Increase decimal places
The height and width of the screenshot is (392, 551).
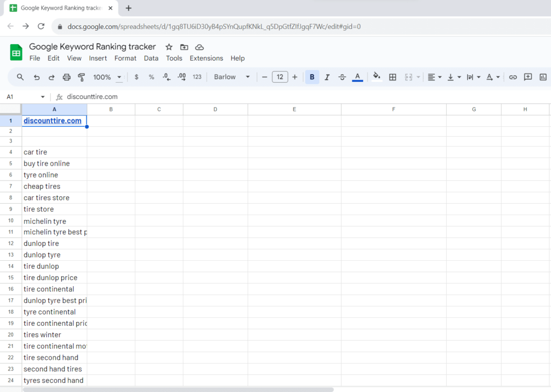click(182, 77)
